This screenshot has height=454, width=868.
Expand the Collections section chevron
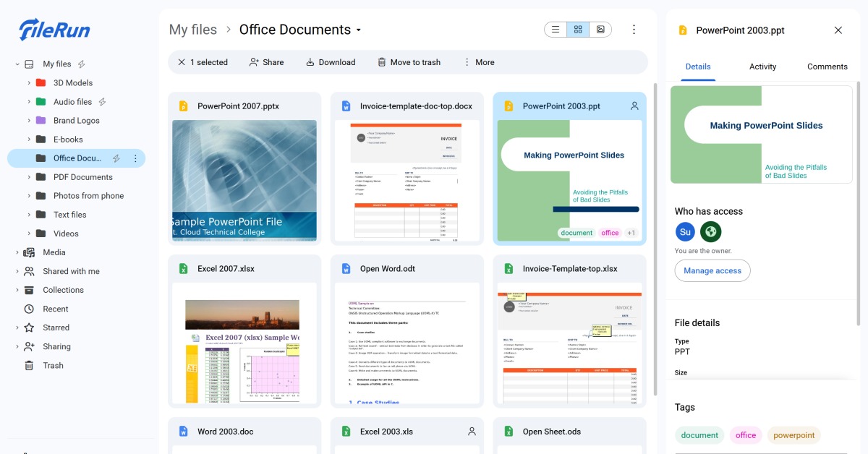17,290
